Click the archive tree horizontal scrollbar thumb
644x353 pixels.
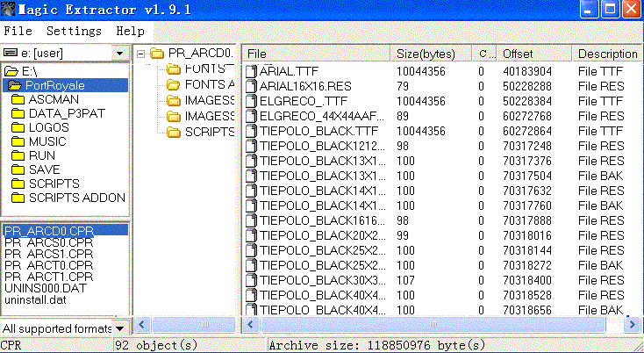(x=193, y=325)
